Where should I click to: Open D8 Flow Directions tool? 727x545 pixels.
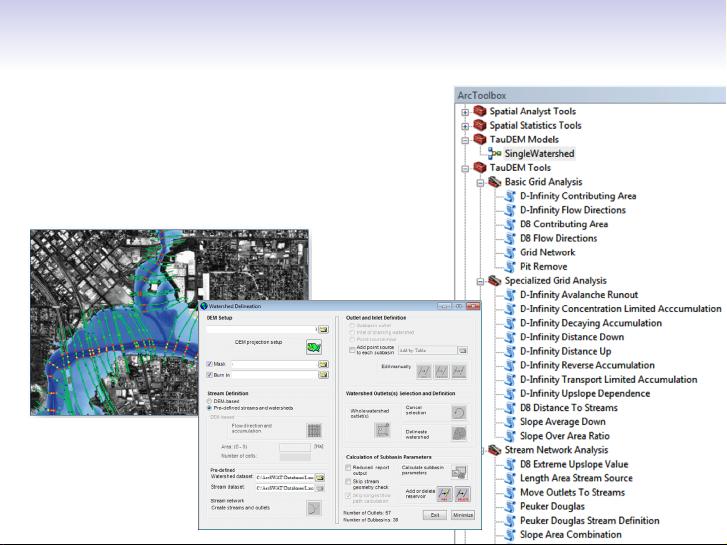click(558, 238)
